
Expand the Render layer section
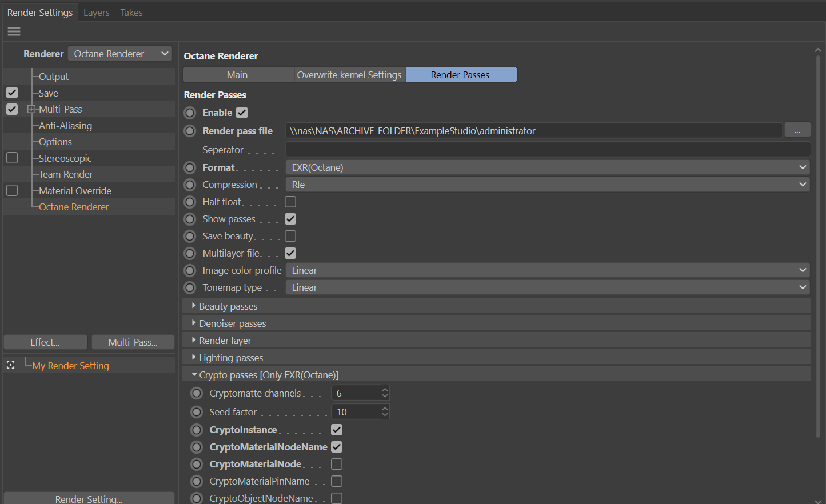pos(194,341)
